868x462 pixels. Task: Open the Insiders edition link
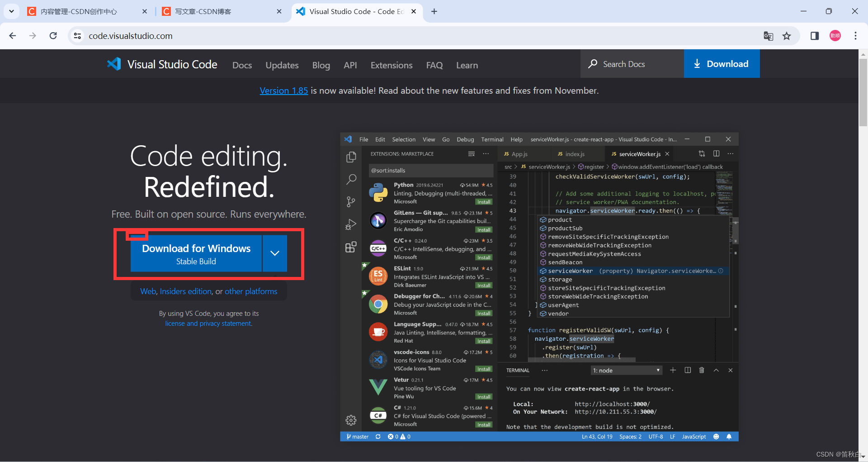186,291
